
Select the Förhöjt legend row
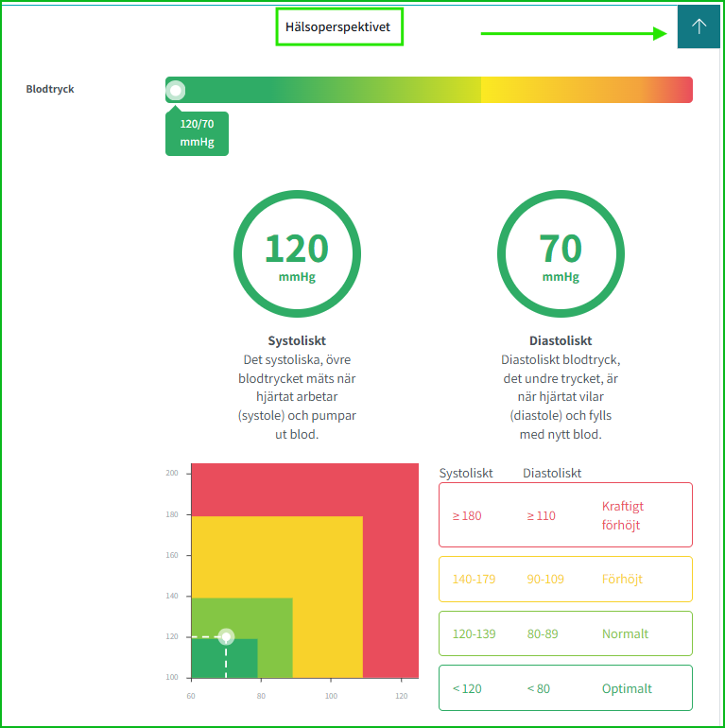pyautogui.click(x=565, y=579)
